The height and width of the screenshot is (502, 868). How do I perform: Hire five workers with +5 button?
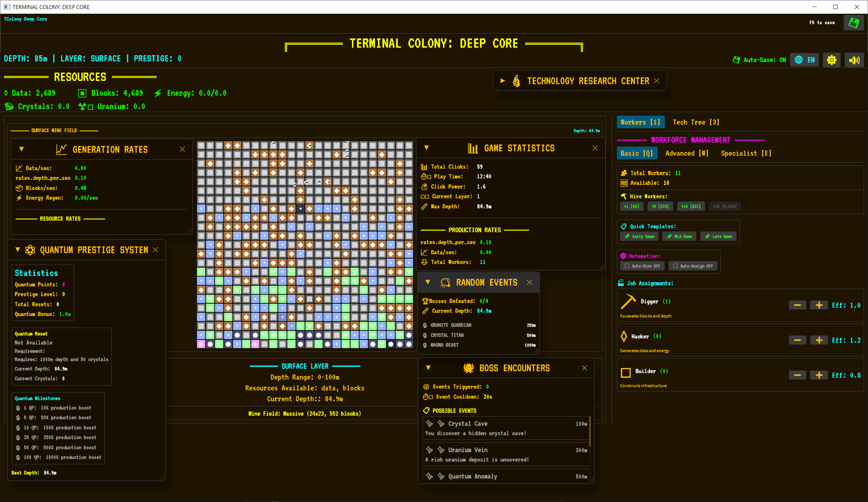click(660, 207)
